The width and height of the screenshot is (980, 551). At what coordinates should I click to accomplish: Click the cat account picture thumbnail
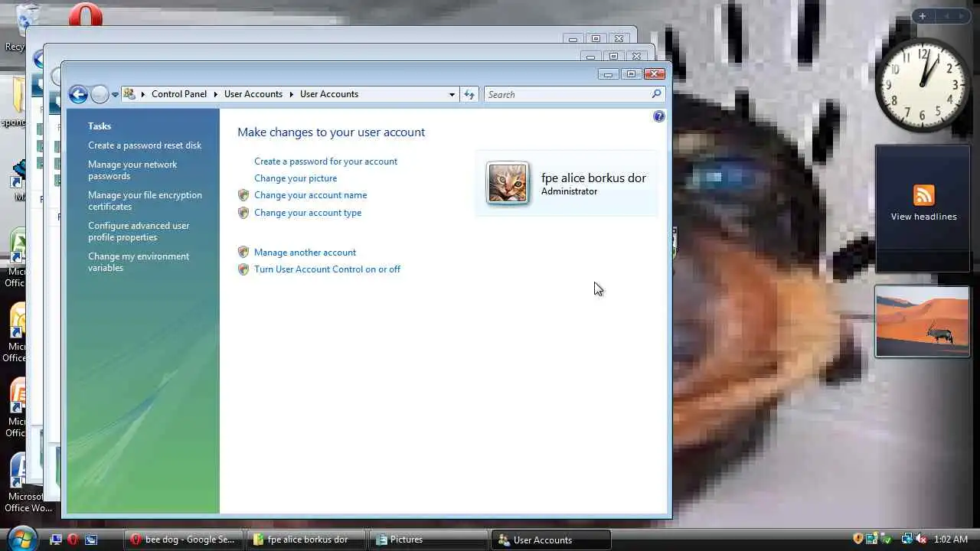(x=508, y=183)
